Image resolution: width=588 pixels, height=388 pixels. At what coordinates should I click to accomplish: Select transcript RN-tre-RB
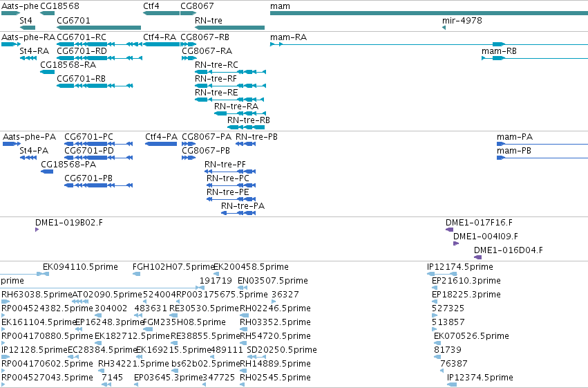[x=246, y=127]
